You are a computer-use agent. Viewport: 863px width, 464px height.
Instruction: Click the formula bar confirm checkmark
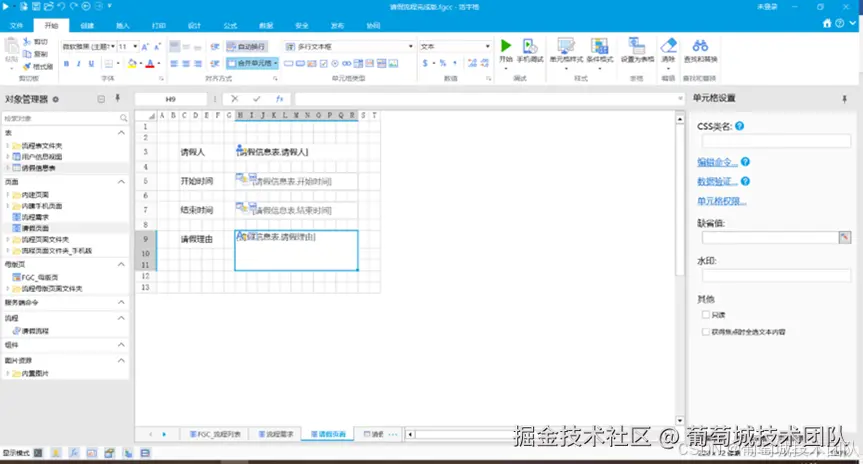[x=256, y=99]
